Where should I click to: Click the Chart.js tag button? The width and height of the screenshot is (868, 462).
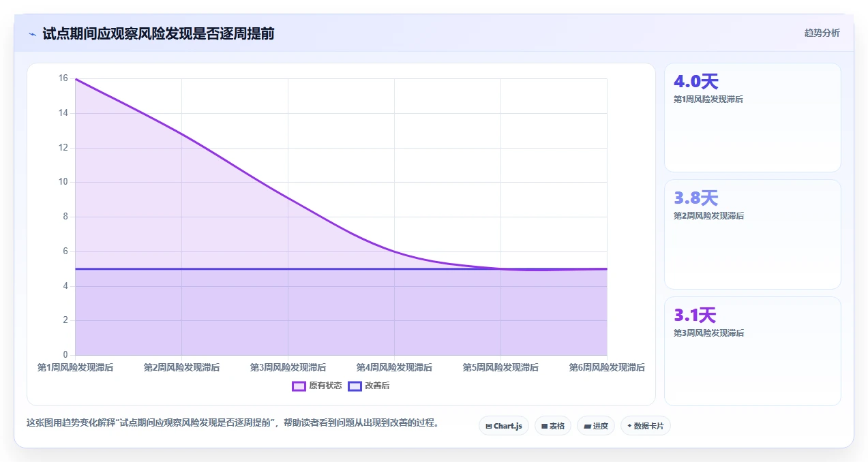pos(504,426)
